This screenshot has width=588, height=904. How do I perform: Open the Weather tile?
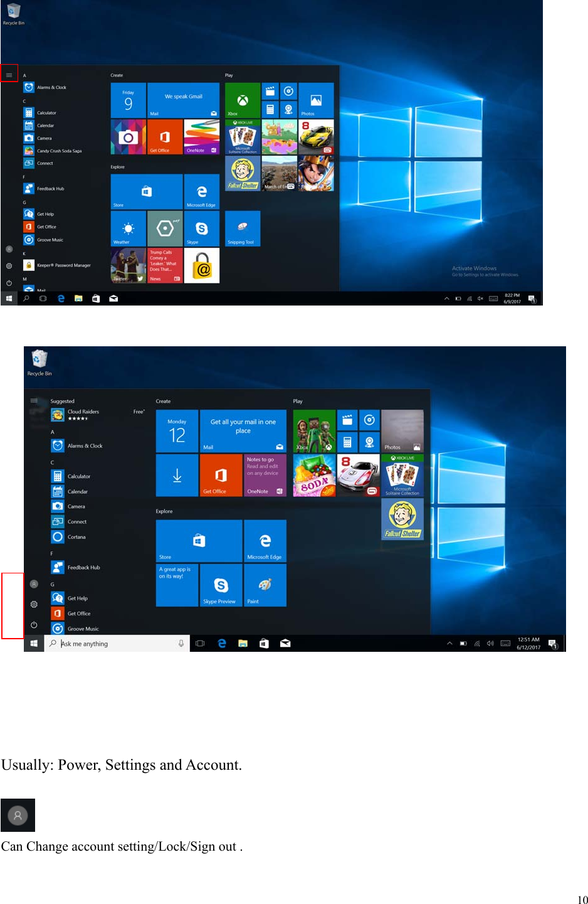click(128, 228)
